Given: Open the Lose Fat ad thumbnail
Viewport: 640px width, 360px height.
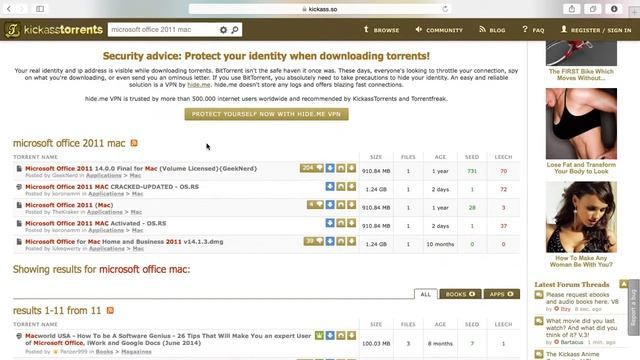Looking at the screenshot, I should click(581, 124).
